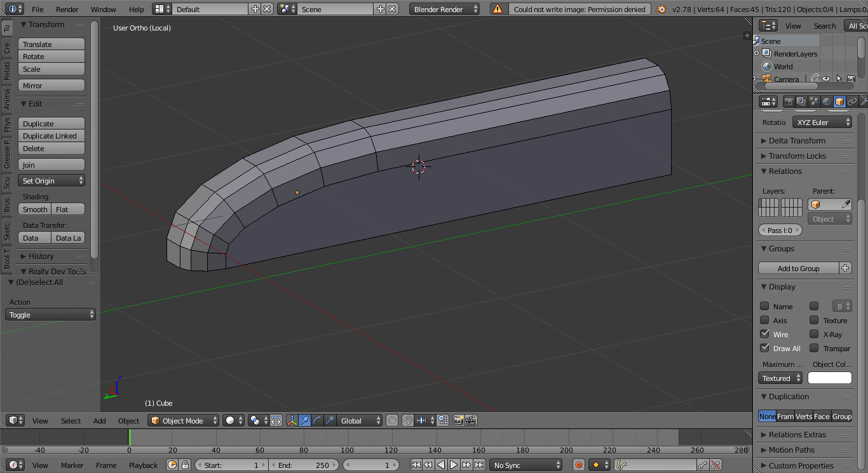Expand the Delta Transform panel
This screenshot has height=473, width=868.
(797, 141)
